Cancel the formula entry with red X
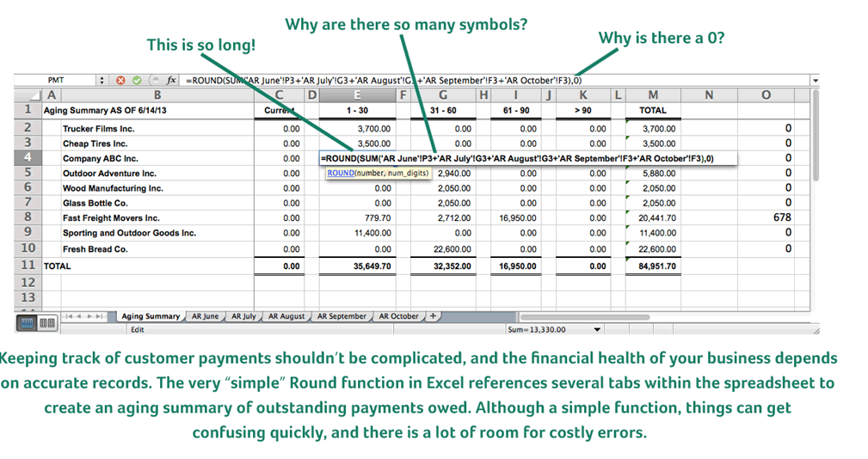868x459 pixels. [x=120, y=80]
